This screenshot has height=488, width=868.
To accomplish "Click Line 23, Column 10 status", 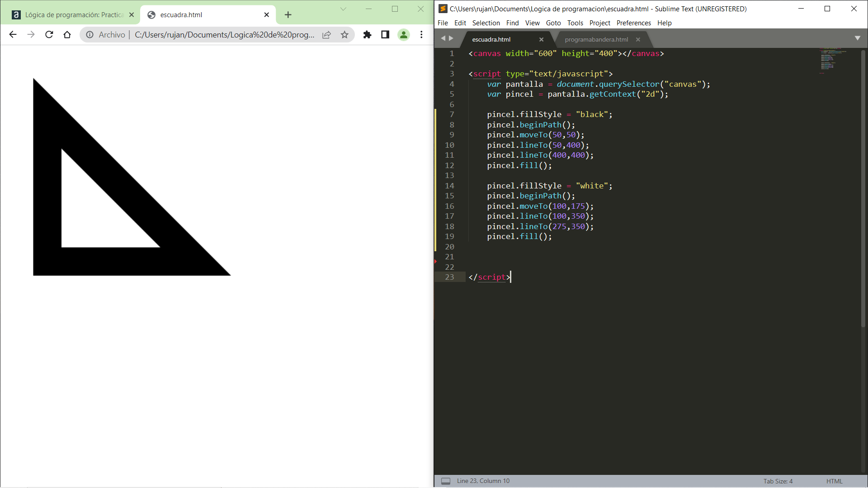I will coord(483,481).
